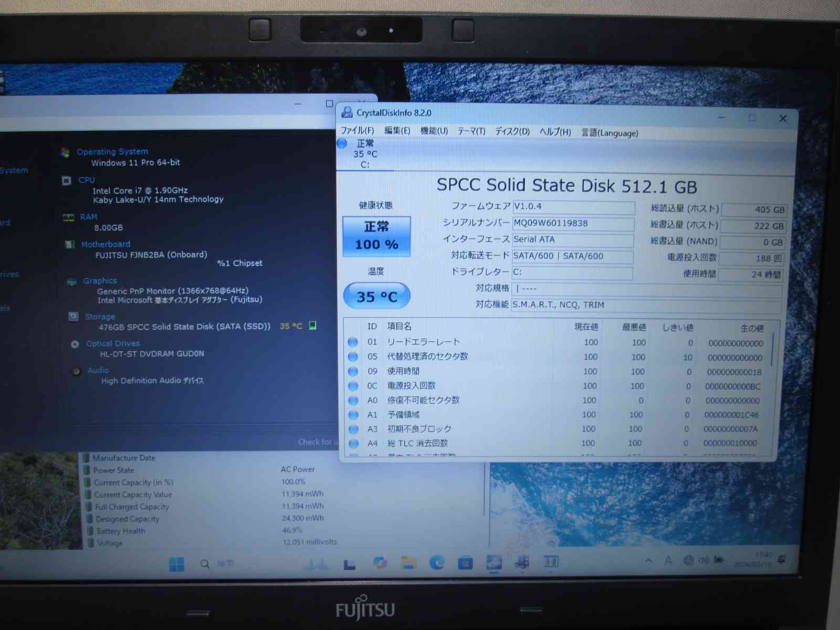The height and width of the screenshot is (630, 840).
Task: Click the blue health status circle for drive C:
Action: click(342, 143)
